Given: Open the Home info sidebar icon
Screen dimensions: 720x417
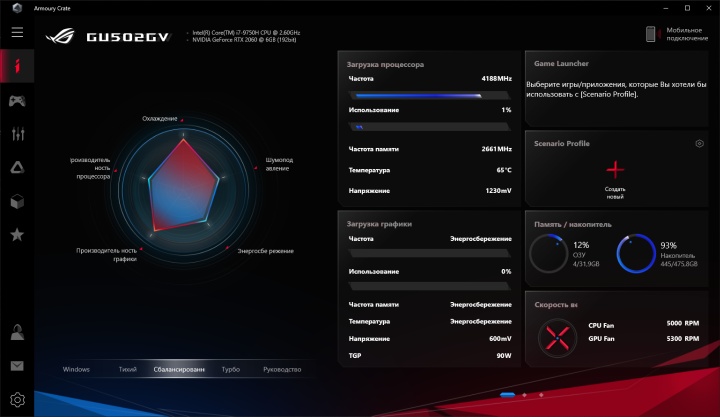Looking at the screenshot, I should (x=17, y=66).
